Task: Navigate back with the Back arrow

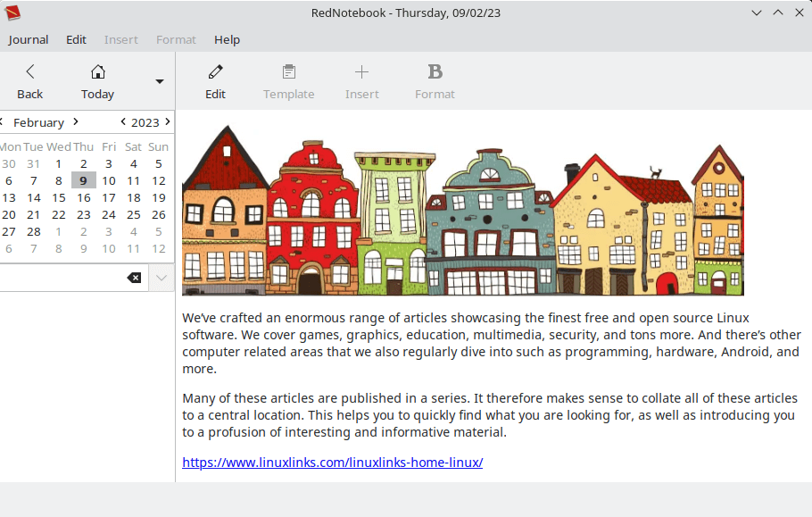Action: pos(29,80)
